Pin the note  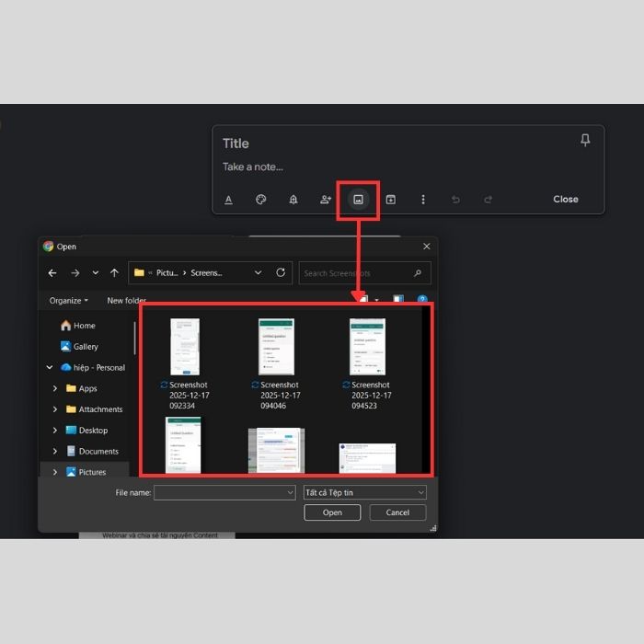tap(585, 140)
